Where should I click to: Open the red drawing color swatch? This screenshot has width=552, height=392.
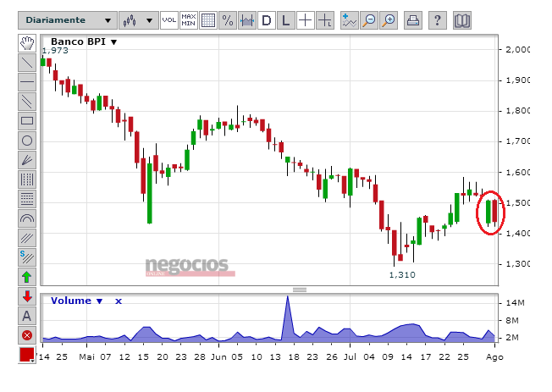27,355
